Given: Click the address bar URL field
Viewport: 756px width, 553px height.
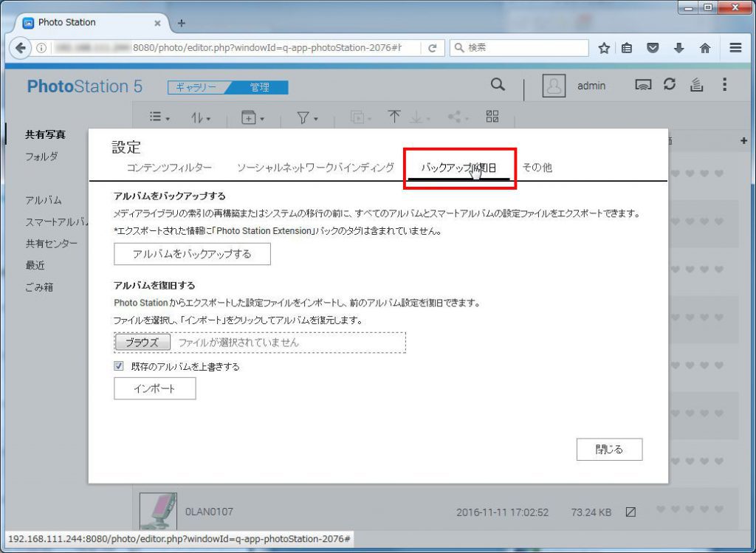Looking at the screenshot, I should [x=236, y=48].
